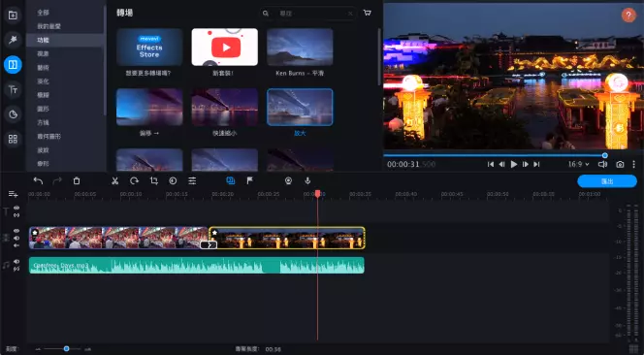Open the more tools grid icon
Screen dimensions: 644x355
coord(13,140)
